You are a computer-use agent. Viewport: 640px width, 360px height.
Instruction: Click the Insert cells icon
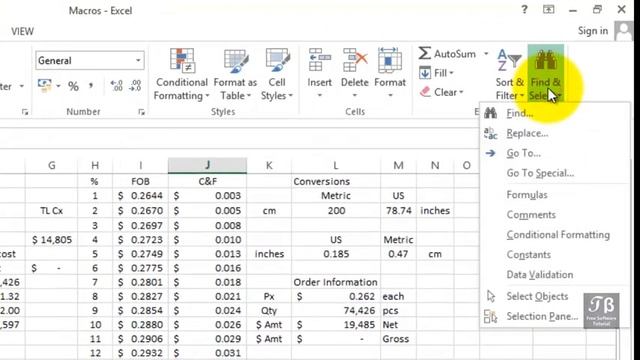(320, 60)
